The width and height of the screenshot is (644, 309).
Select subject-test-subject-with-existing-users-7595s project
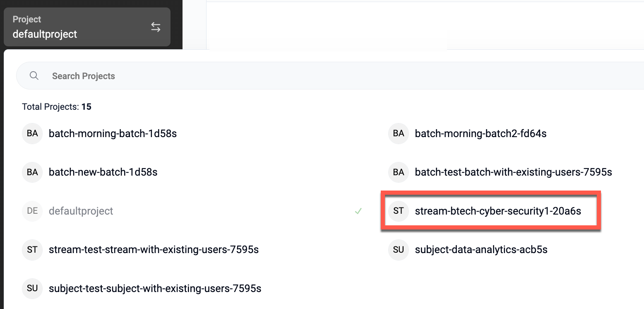pos(155,288)
